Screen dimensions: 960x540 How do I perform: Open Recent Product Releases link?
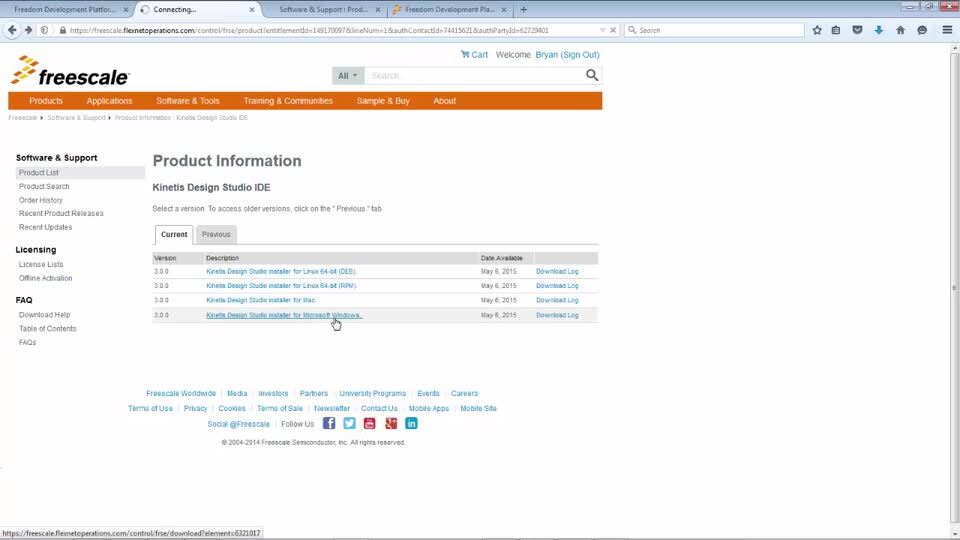pos(61,214)
